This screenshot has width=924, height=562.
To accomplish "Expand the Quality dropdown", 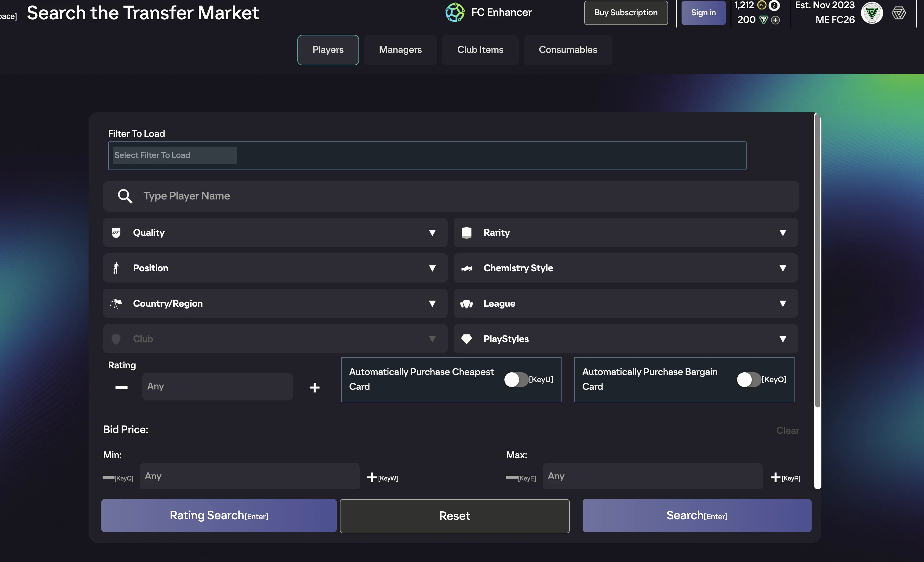I will click(x=275, y=233).
